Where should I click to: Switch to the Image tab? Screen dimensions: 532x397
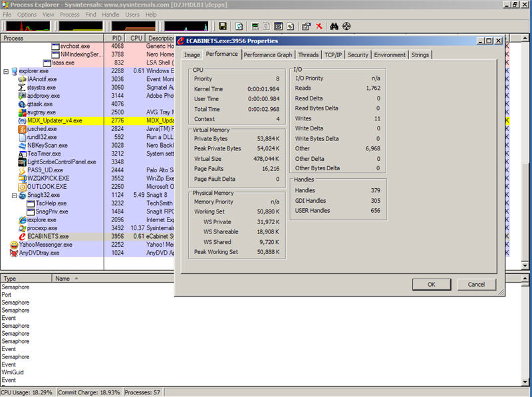192,55
